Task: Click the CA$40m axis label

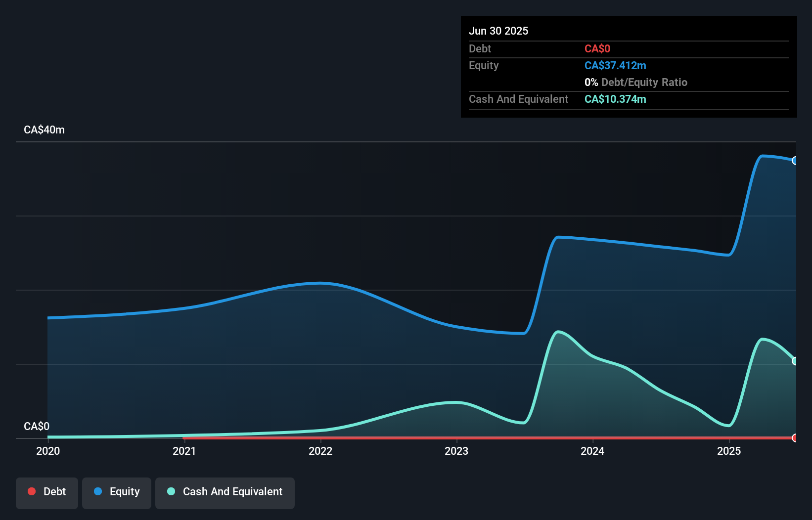Action: pos(44,130)
